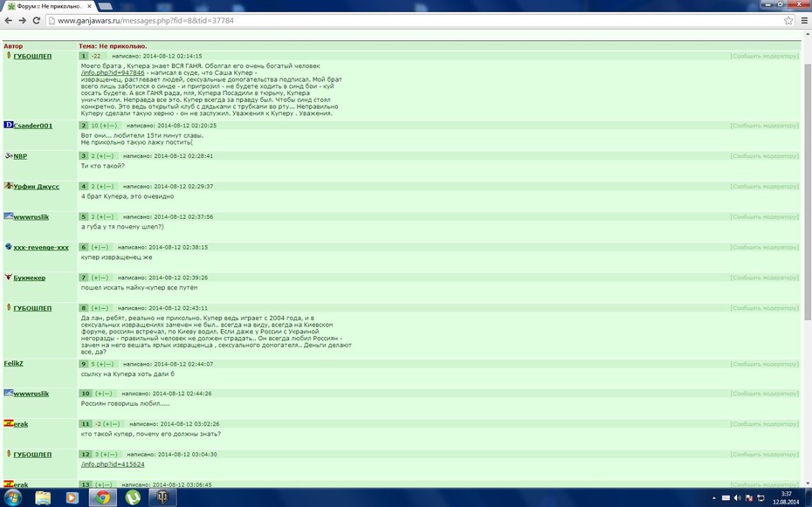Click the icon beside wwwruslik in post 5
The height and width of the screenshot is (507, 812).
(8, 216)
